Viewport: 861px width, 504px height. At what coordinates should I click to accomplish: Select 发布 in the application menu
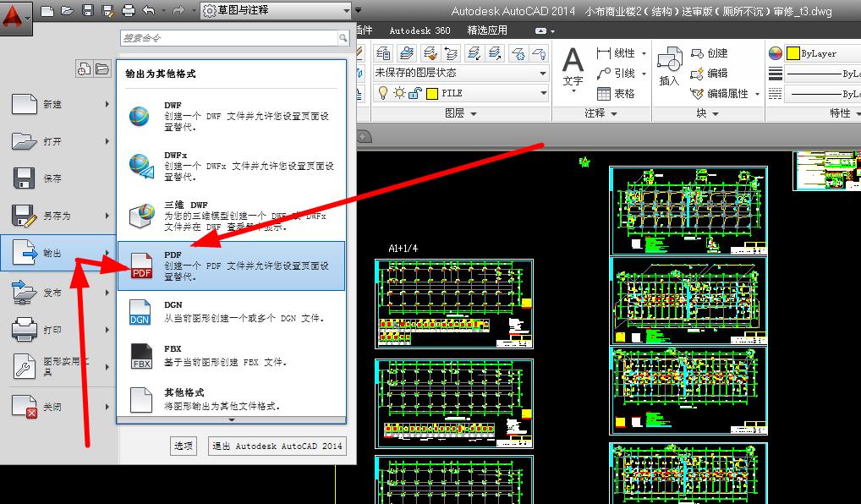59,293
